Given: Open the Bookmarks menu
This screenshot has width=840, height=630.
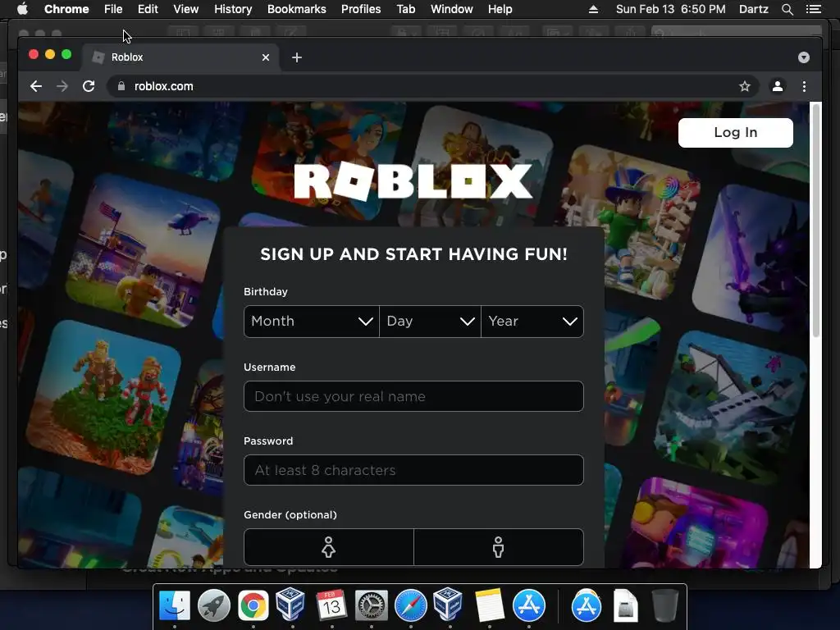Looking at the screenshot, I should [297, 9].
